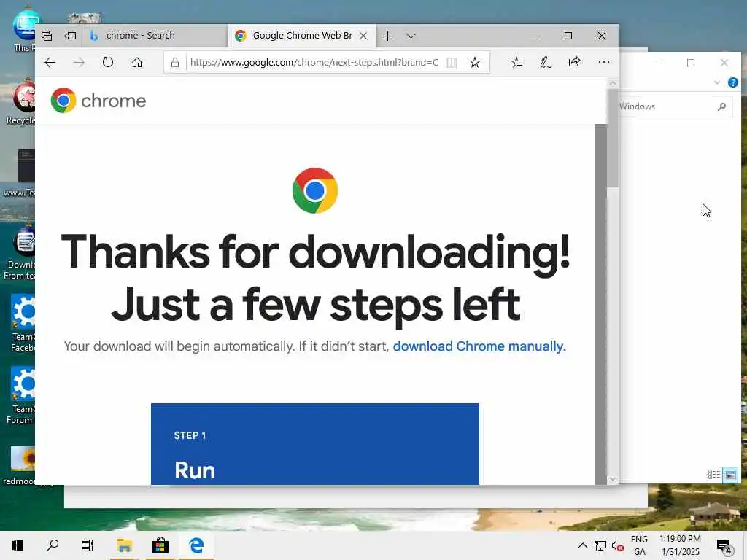
Task: Open Help icon in Explorer window
Action: [x=732, y=83]
